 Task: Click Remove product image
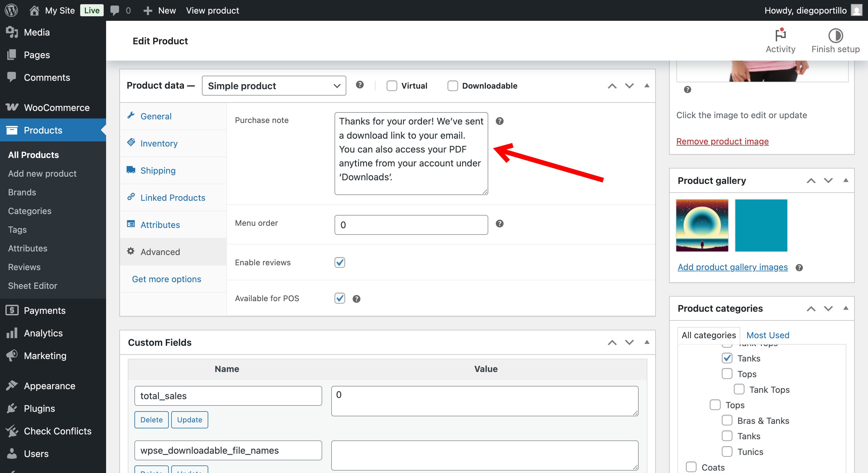722,141
